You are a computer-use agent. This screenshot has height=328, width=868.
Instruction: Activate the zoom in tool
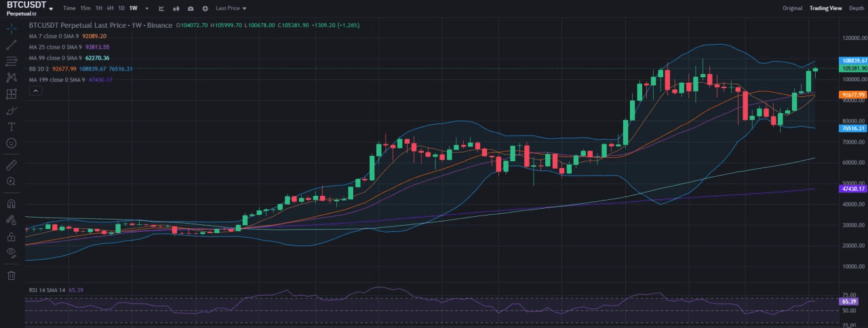[11, 182]
